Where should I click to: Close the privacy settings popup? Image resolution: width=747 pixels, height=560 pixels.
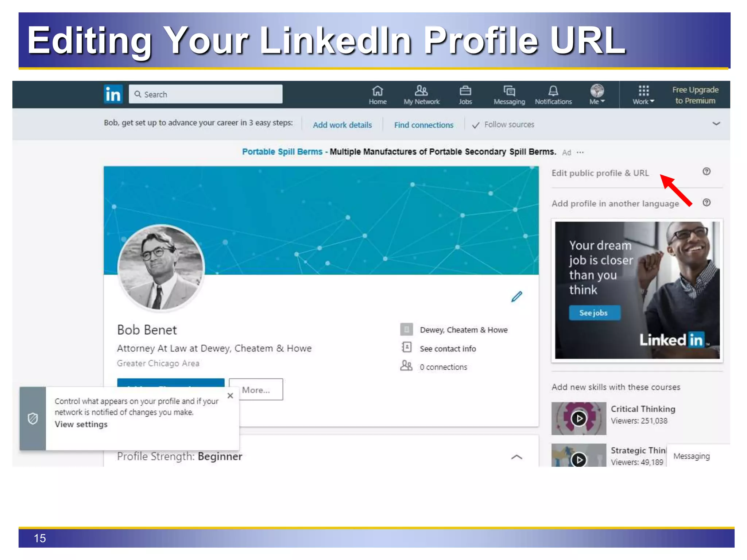[x=230, y=396]
